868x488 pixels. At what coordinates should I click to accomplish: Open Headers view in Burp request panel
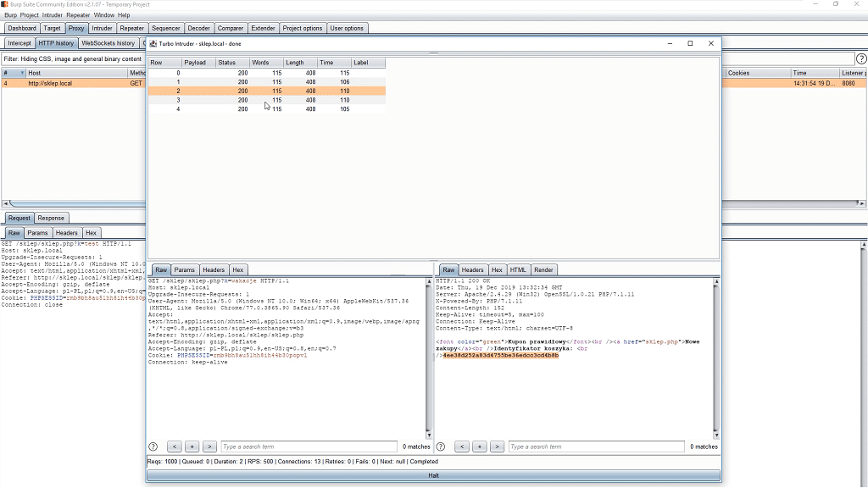click(x=66, y=233)
